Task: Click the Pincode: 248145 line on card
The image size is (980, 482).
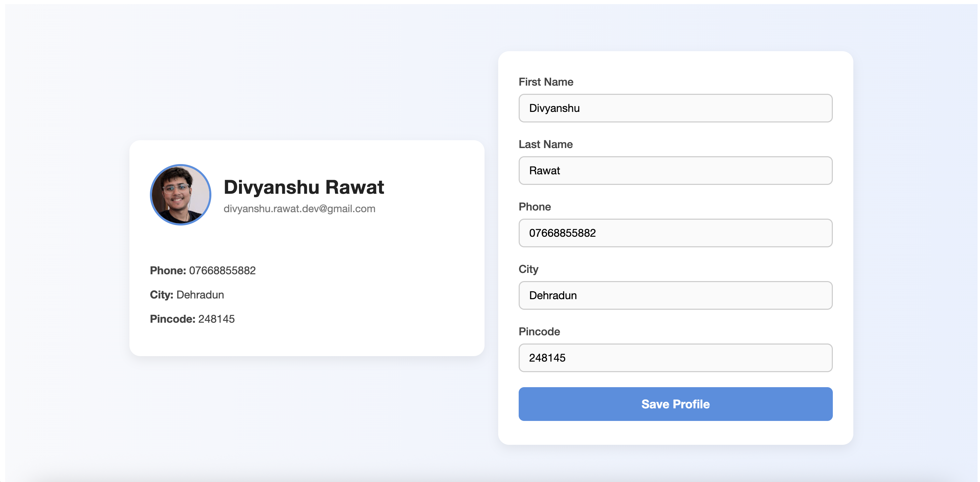Action: coord(192,319)
